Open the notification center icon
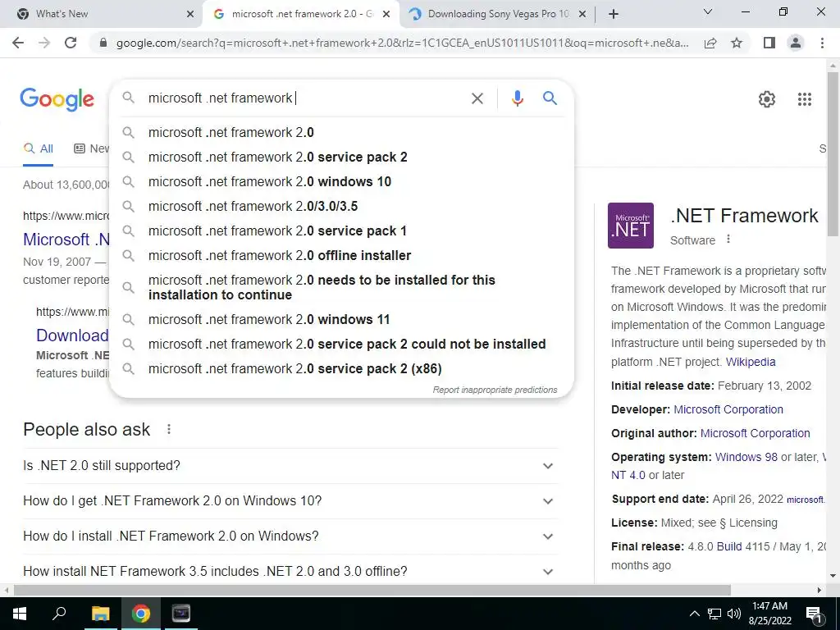840x630 pixels. point(814,614)
